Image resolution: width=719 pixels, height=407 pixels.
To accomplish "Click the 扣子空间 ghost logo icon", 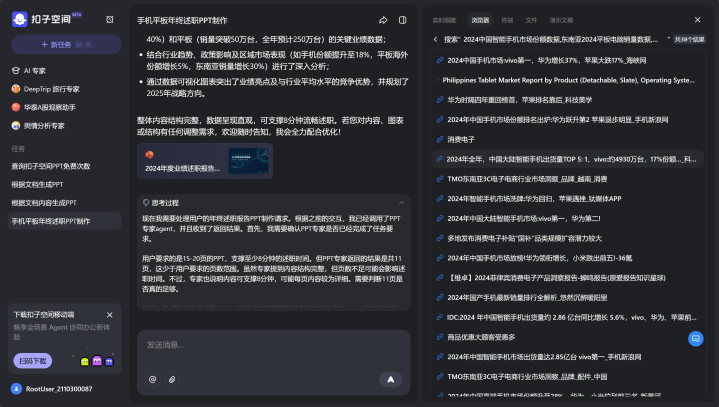I will tap(19, 19).
